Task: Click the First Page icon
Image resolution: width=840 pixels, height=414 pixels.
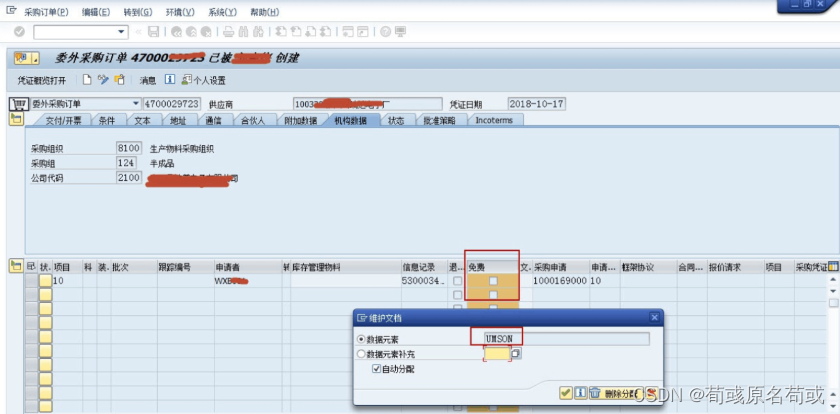Action: click(280, 32)
